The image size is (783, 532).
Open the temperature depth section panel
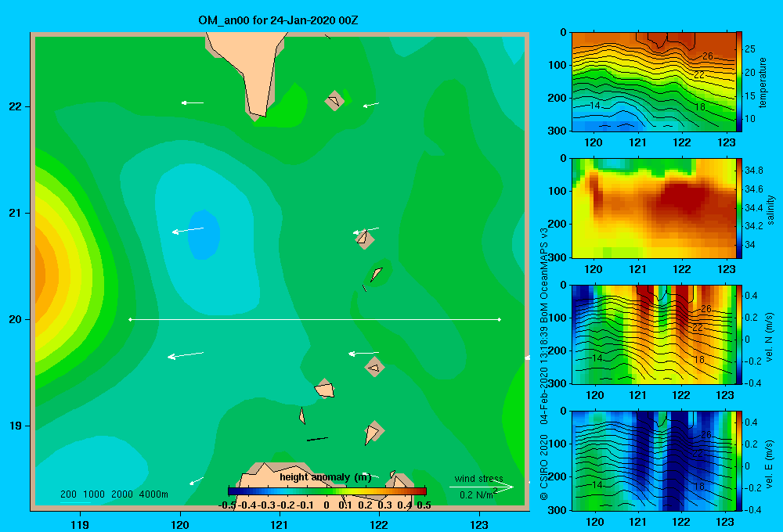click(x=654, y=82)
